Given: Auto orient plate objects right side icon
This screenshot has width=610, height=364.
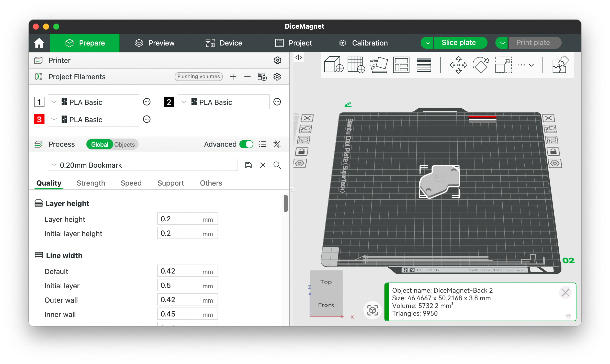Looking at the screenshot, I should [550, 129].
